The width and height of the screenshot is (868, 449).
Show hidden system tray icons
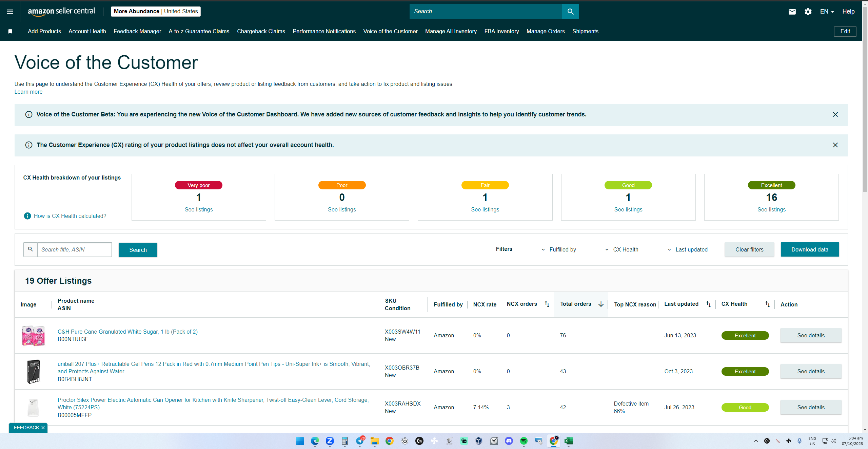756,441
